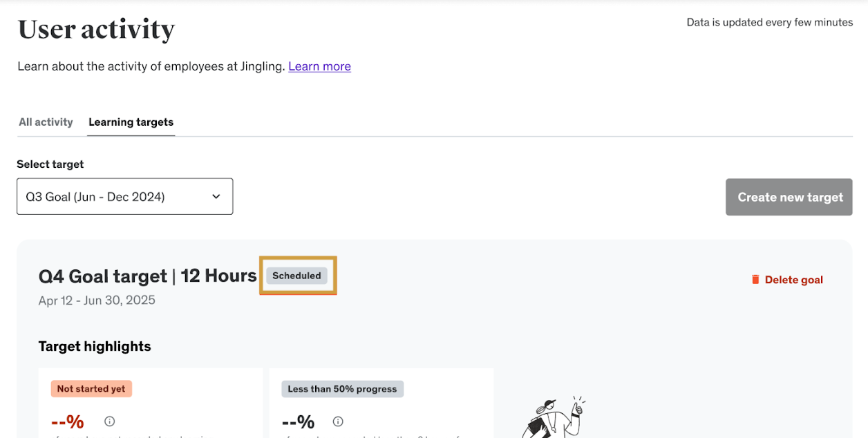Click the Target highlights heading

(95, 346)
